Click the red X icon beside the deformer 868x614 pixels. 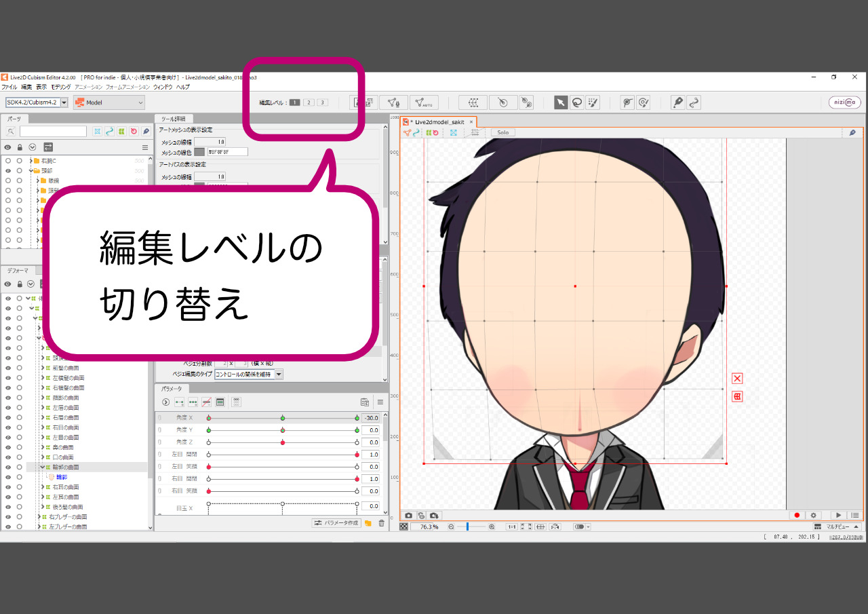coord(737,379)
